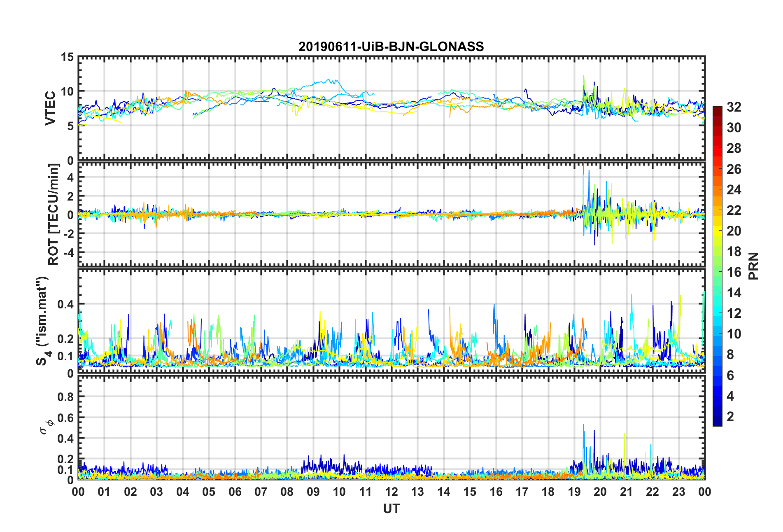Click the PRN colorbar label

click(x=753, y=266)
